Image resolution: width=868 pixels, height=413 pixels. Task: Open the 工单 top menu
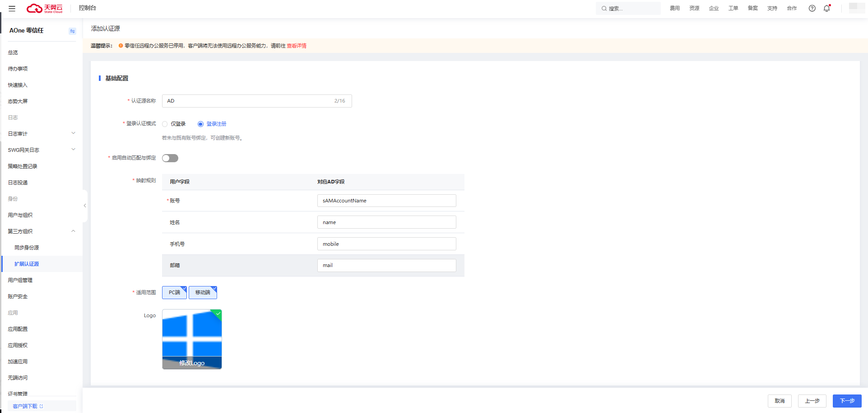tap(733, 8)
